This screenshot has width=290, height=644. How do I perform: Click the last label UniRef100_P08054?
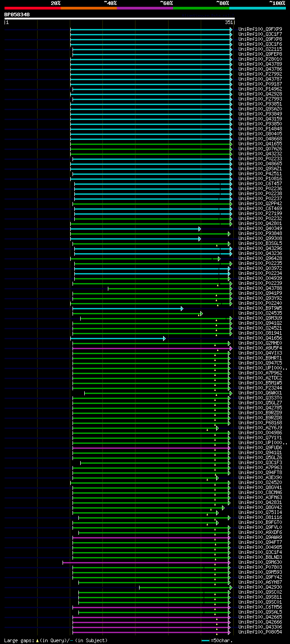(x=260, y=632)
